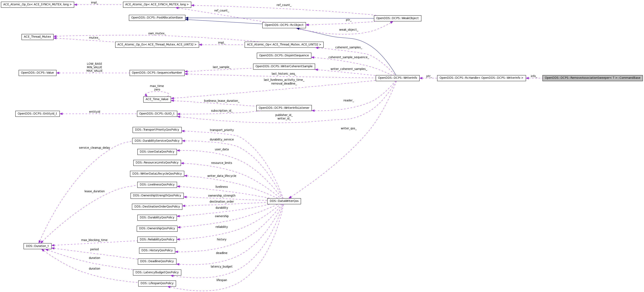Click the own_mutex_ edge label
Viewport: 644px width, 292px height.
(157, 34)
